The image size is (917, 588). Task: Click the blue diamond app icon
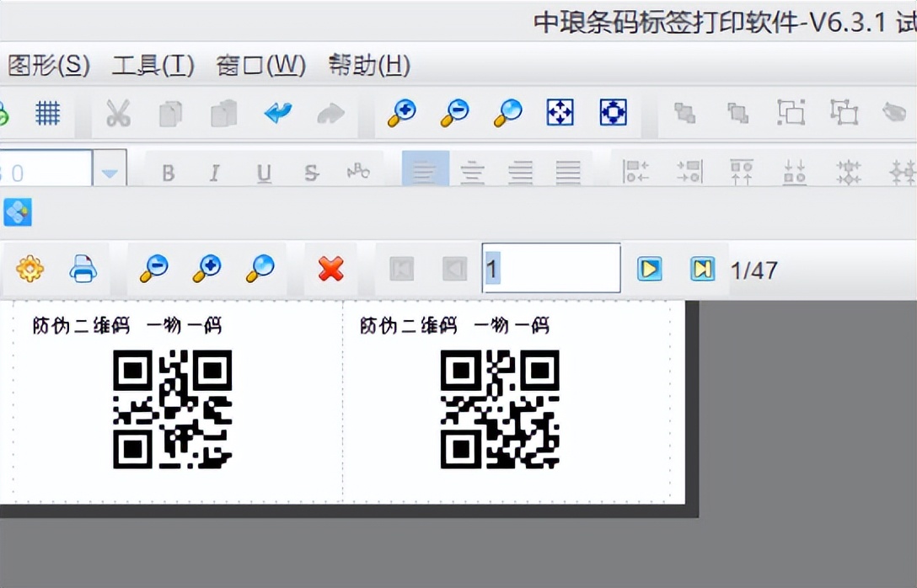[x=18, y=211]
